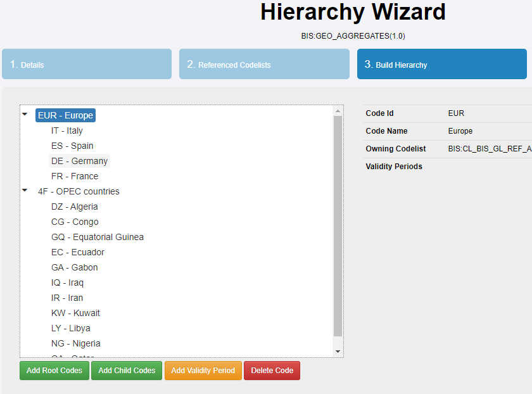Switch to Build Hierarchy step
This screenshot has width=532, height=394.
[x=441, y=65]
